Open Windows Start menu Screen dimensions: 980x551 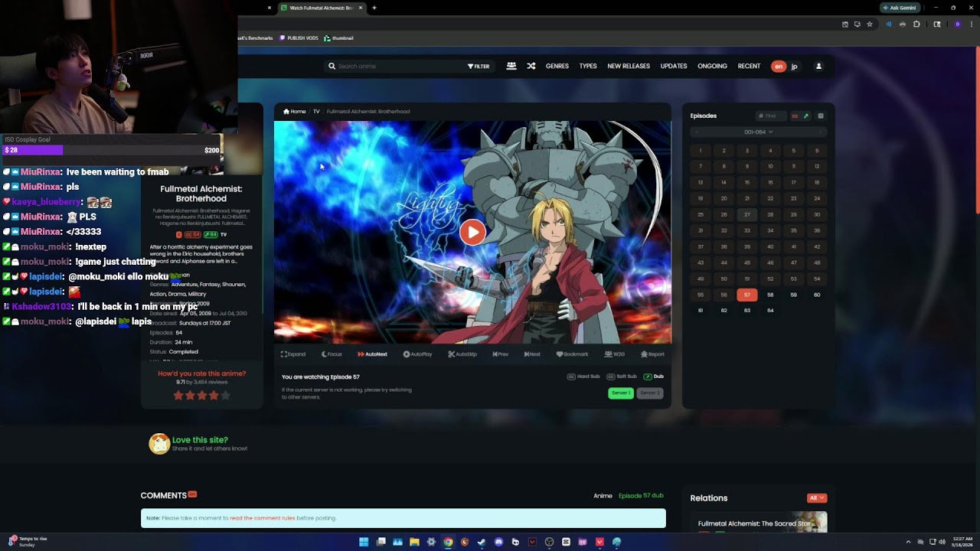(x=364, y=542)
